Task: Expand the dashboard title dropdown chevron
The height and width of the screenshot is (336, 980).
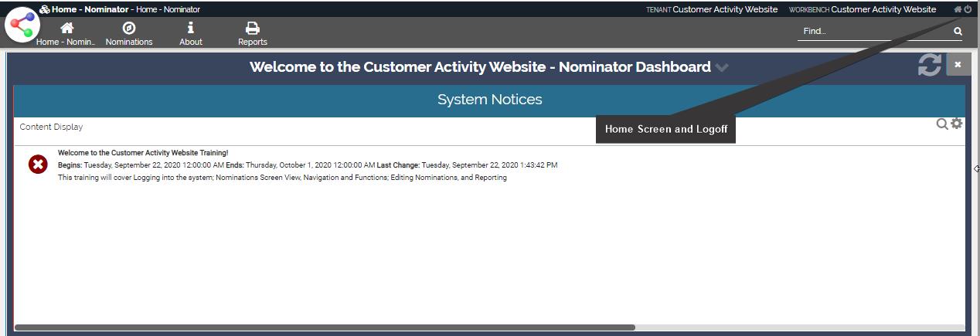Action: tap(722, 67)
